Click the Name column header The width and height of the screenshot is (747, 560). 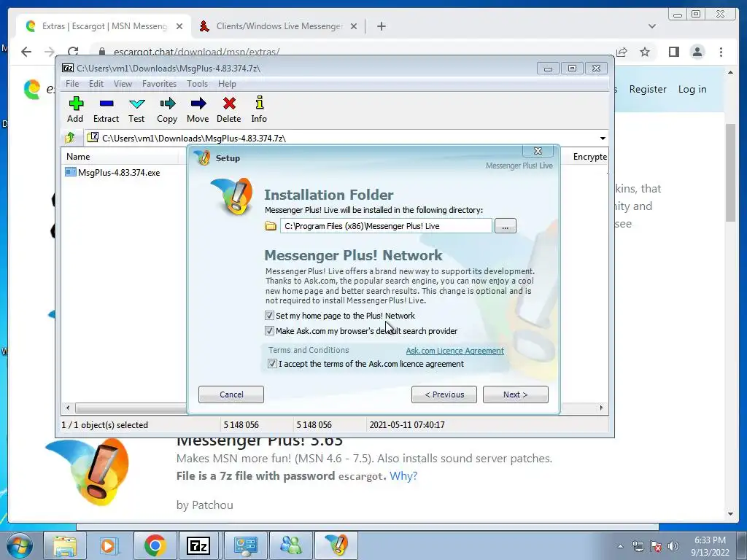(120, 157)
